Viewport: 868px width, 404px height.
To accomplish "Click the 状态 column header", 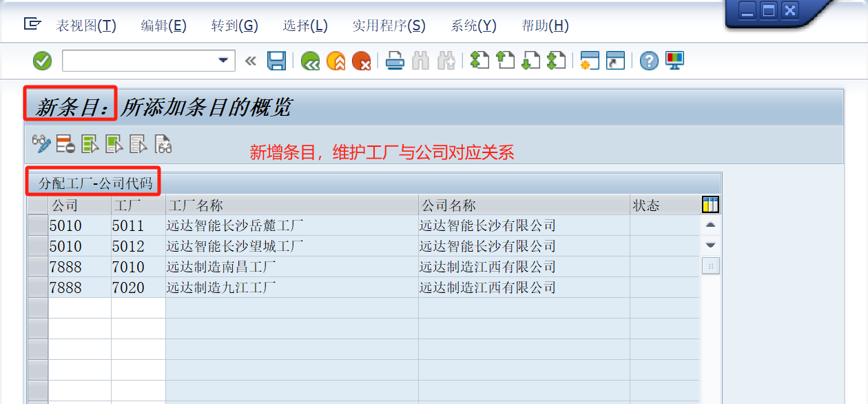I will click(x=665, y=205).
